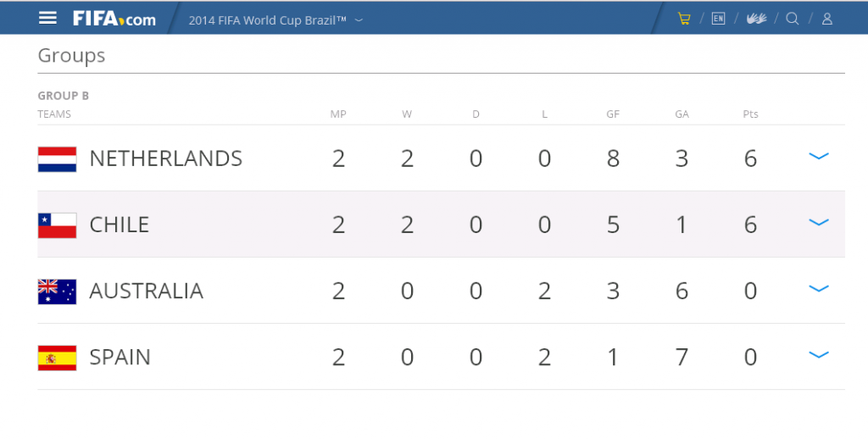The width and height of the screenshot is (868, 439).
Task: Change language via EN icon
Action: 718,19
